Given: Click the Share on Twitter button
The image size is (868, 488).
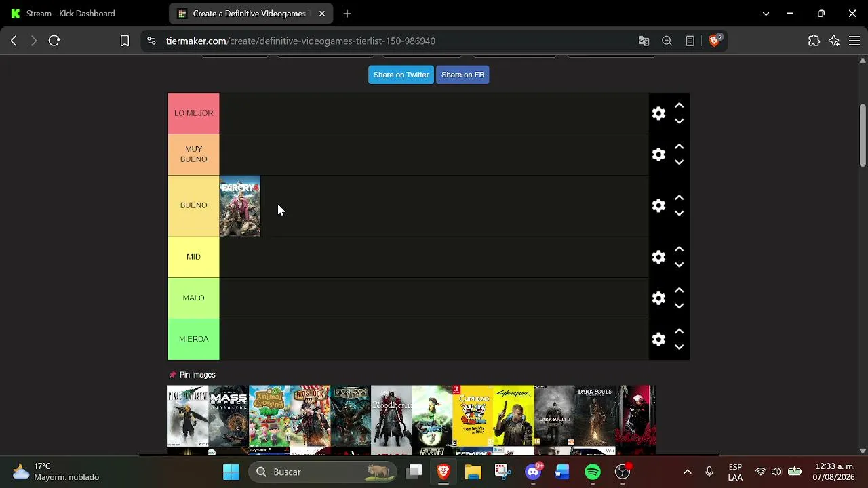Looking at the screenshot, I should (x=401, y=75).
